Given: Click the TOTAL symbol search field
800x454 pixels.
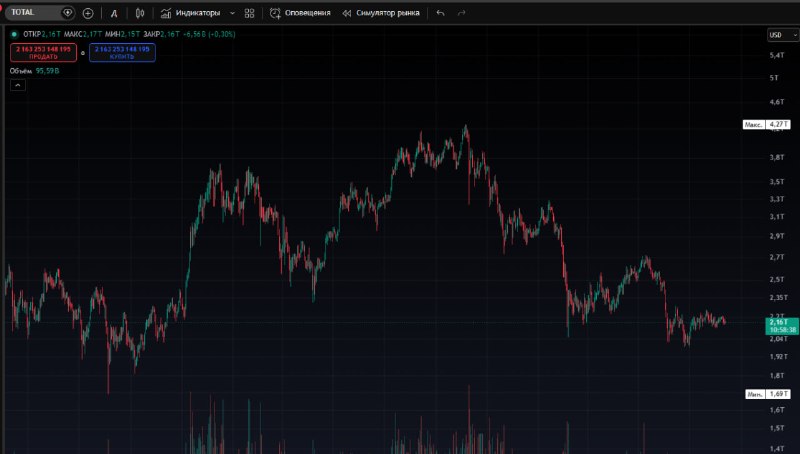Looking at the screenshot, I should pyautogui.click(x=33, y=13).
